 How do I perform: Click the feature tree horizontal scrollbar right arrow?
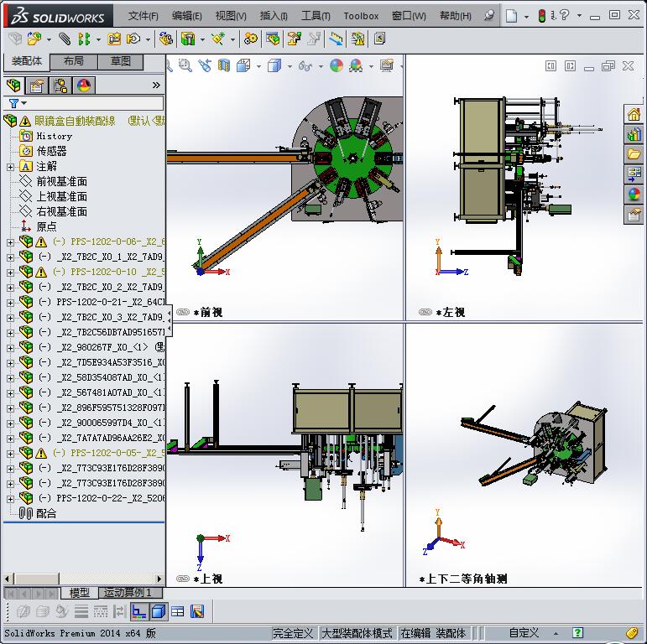click(159, 579)
